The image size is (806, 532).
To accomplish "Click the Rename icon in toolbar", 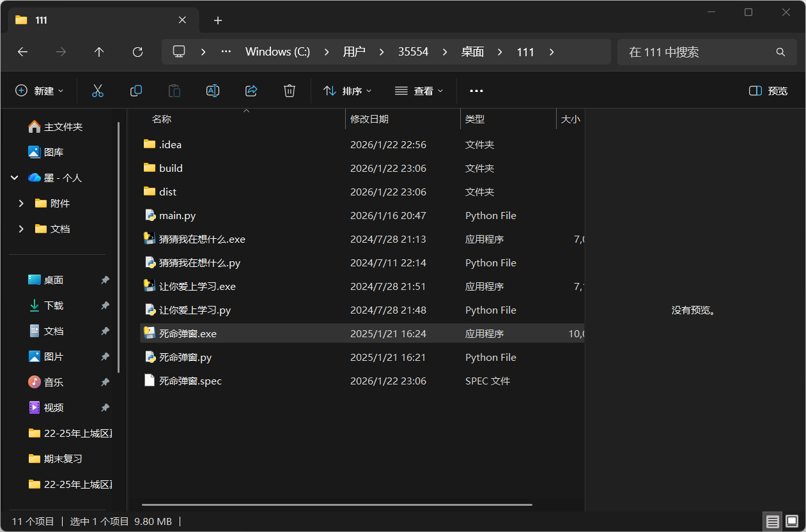I will tap(213, 91).
